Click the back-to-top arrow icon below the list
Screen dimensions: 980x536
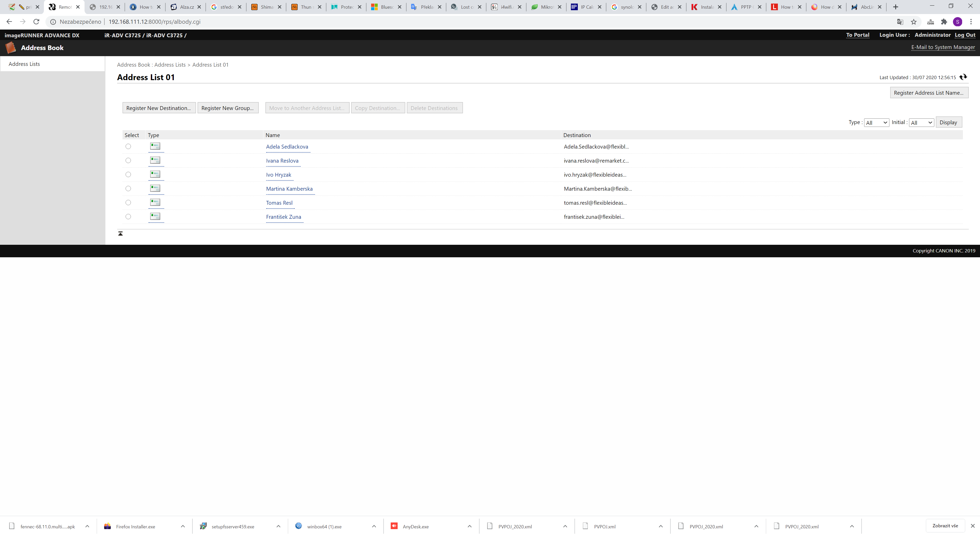click(x=120, y=234)
